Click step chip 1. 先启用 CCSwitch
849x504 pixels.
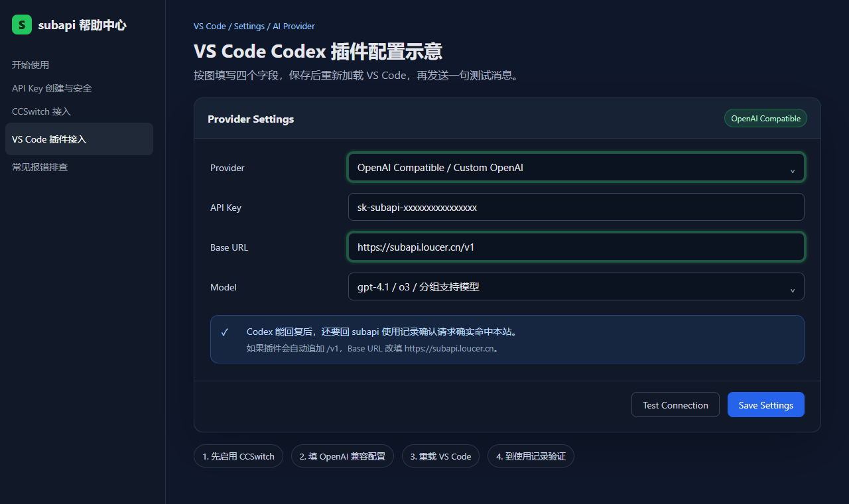pos(238,456)
